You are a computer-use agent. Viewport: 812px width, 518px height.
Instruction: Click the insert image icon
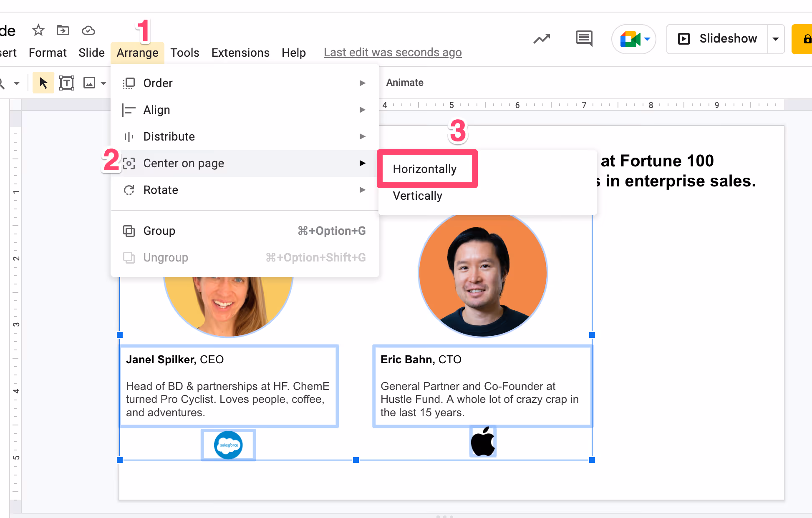(x=89, y=83)
